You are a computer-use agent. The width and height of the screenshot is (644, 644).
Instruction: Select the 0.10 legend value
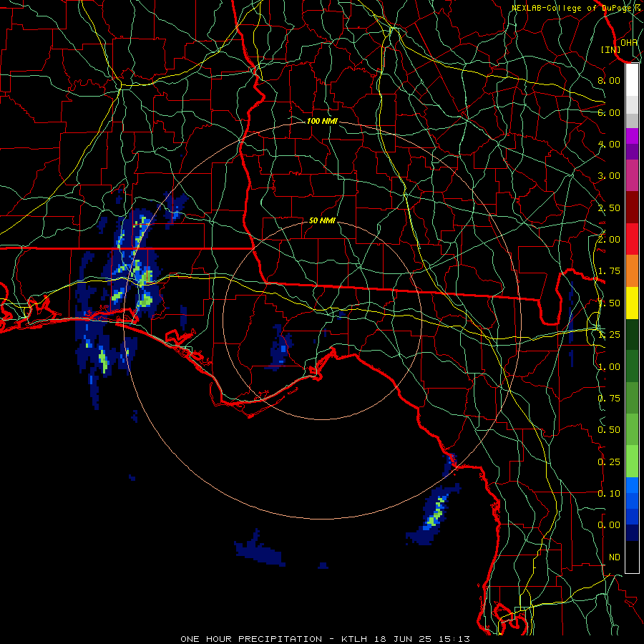609,494
